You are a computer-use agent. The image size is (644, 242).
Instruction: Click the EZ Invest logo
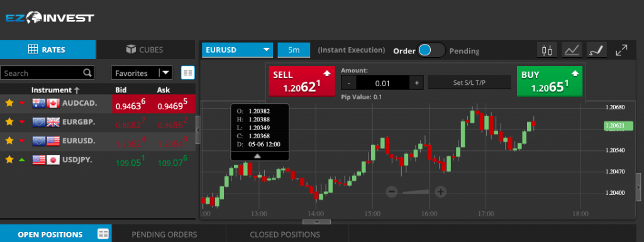pos(50,18)
